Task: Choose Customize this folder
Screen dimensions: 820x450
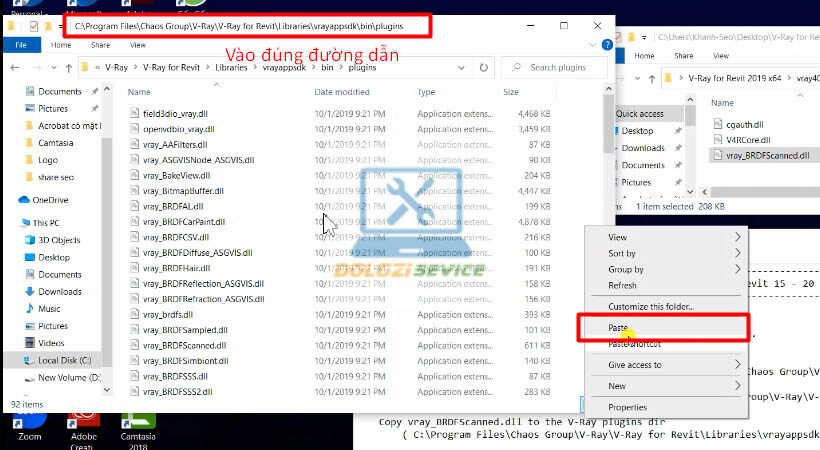Action: click(x=666, y=307)
